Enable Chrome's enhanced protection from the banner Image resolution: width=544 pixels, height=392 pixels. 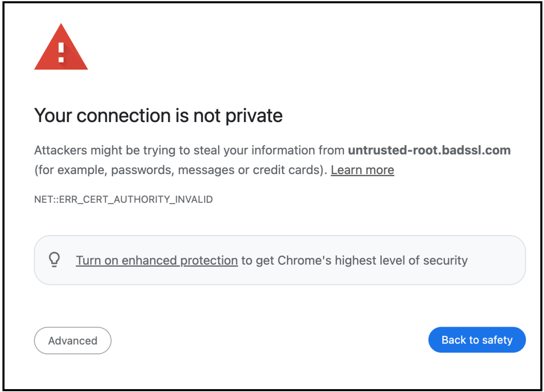[157, 260]
